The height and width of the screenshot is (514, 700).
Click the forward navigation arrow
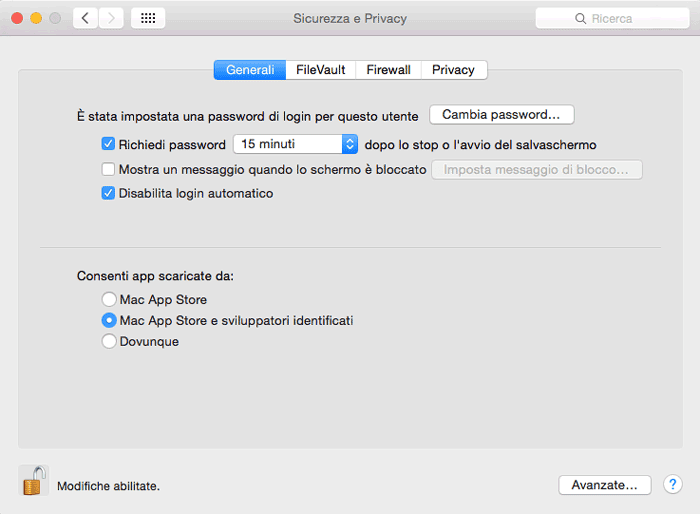click(x=111, y=18)
